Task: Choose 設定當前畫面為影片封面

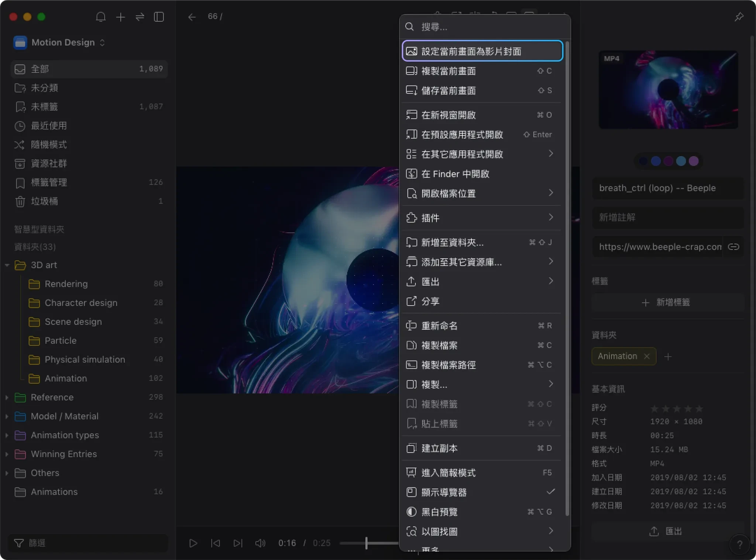Action: coord(482,51)
